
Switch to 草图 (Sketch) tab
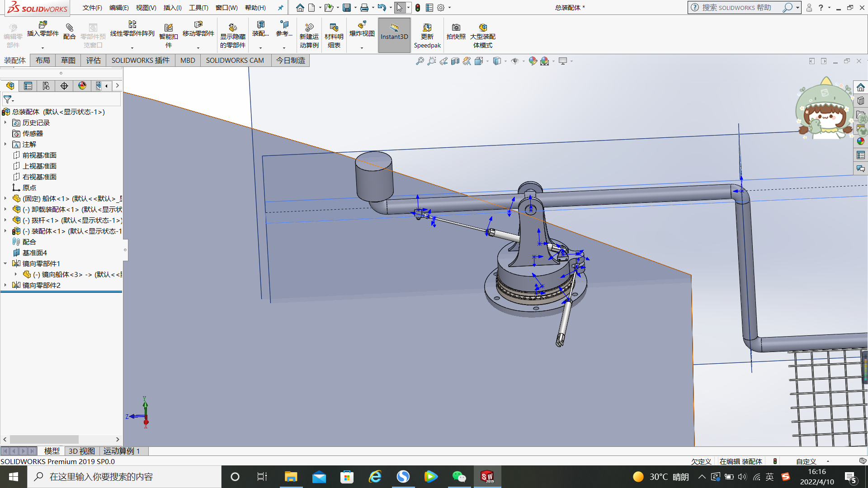click(68, 61)
